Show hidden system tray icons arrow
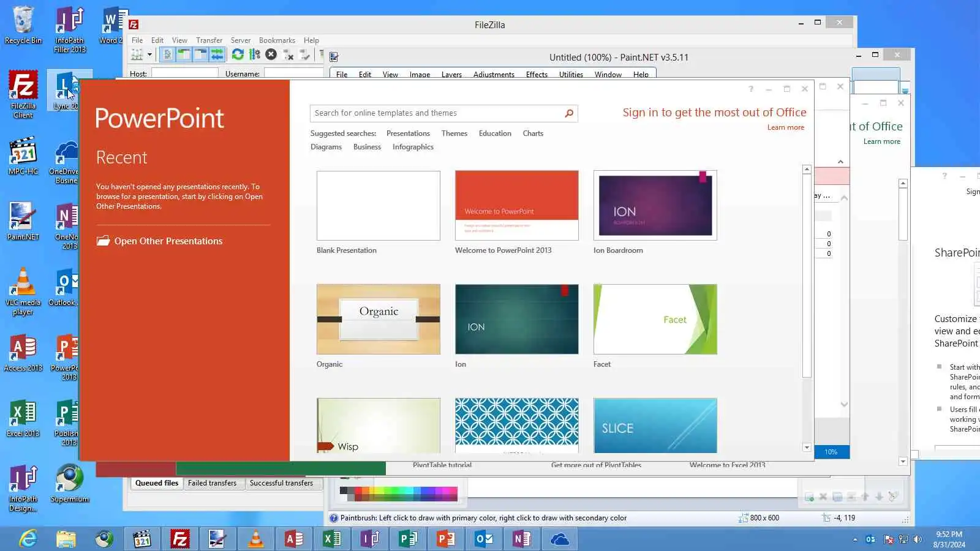 point(855,539)
